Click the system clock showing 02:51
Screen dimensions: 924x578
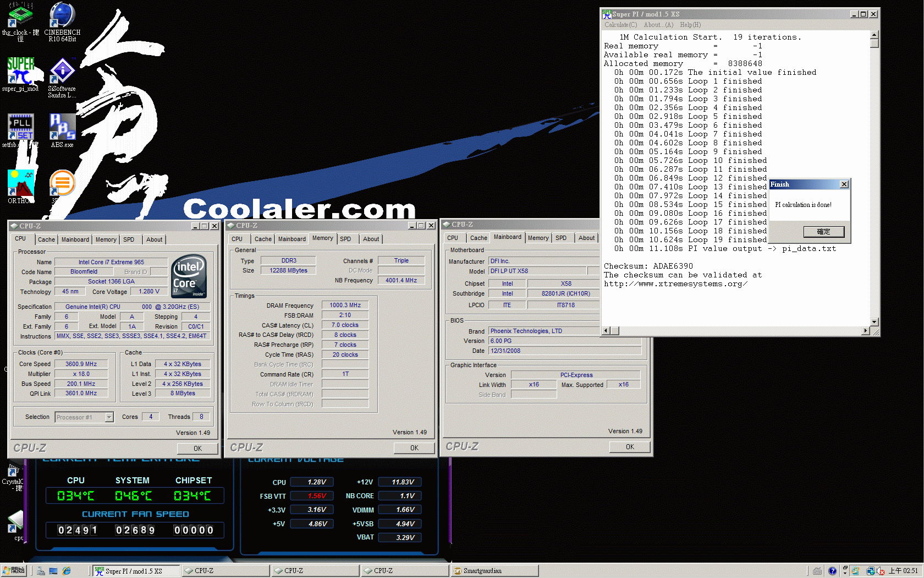coord(904,571)
